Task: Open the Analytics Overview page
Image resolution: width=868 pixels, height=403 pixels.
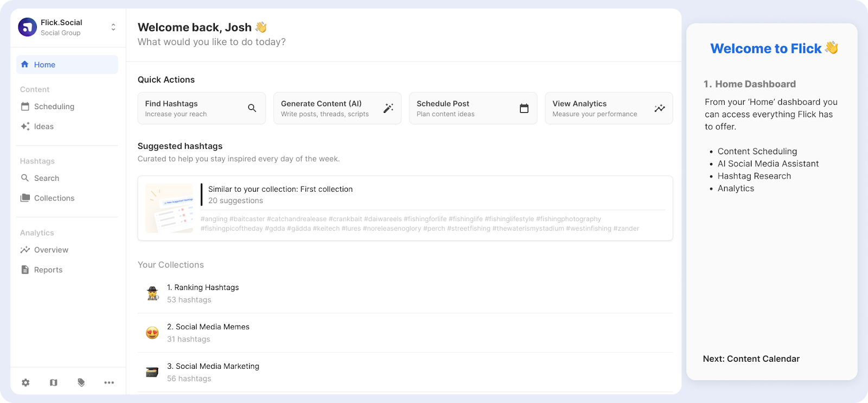Action: point(51,250)
